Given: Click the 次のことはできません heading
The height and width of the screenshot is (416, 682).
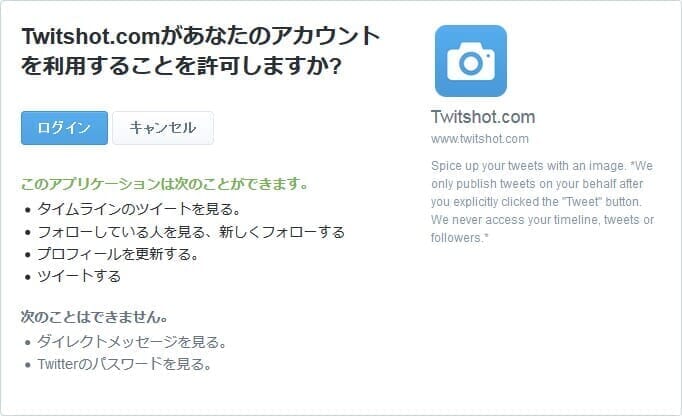Looking at the screenshot, I should [x=94, y=317].
